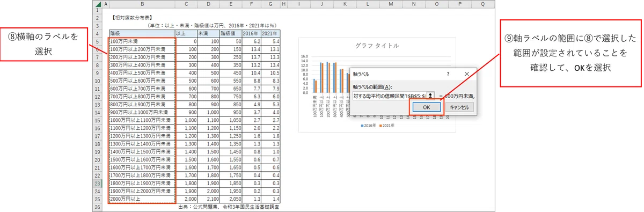Screen dimensions: 644x212
Task: Click the cell 100万円未満
Action: (x=142, y=41)
